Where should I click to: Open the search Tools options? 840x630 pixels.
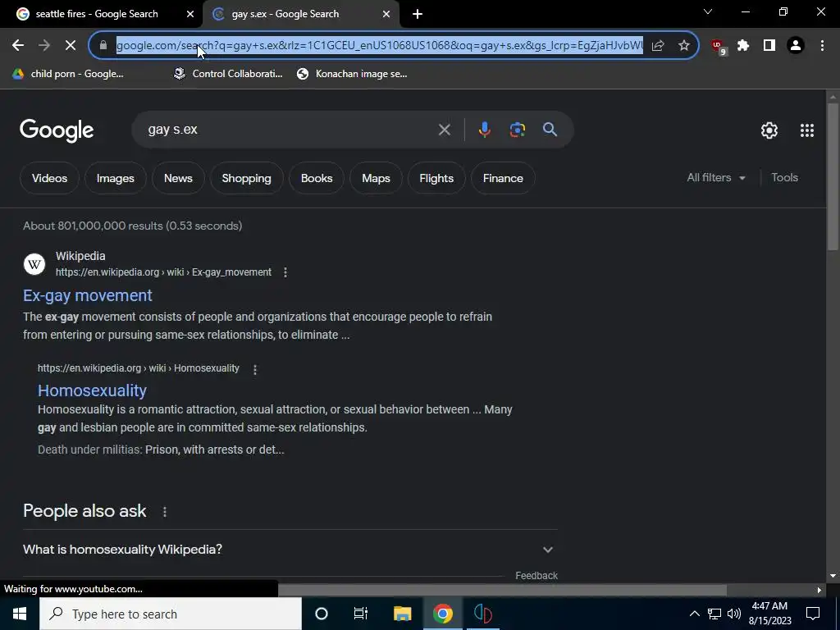point(784,178)
